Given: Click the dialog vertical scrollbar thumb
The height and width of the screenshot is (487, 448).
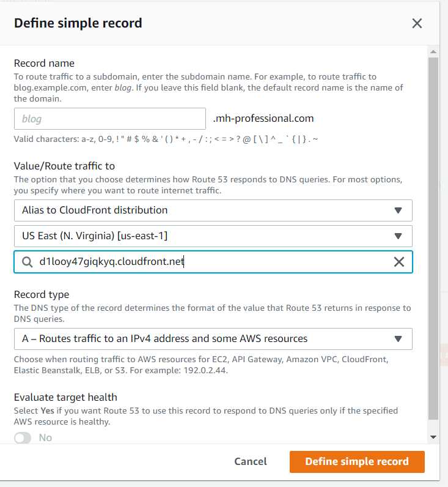Looking at the screenshot, I should tap(433, 239).
